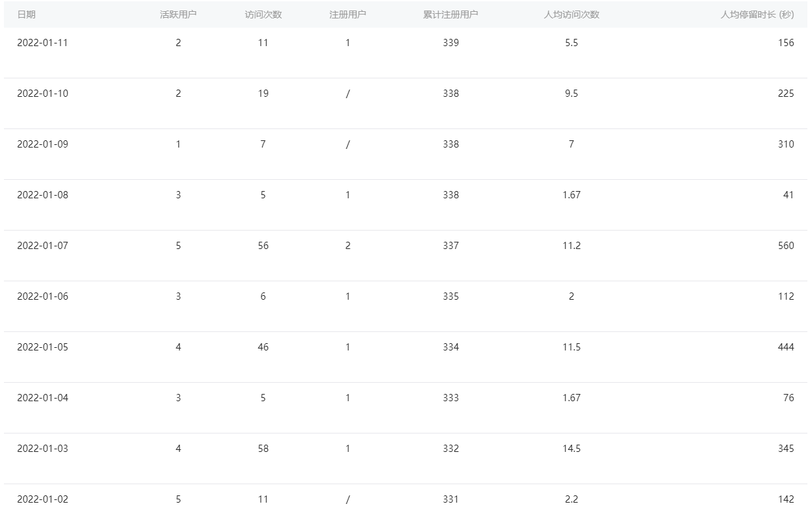Image resolution: width=812 pixels, height=529 pixels.
Task: Select the 2022-01-02 row date
Action: tap(42, 499)
